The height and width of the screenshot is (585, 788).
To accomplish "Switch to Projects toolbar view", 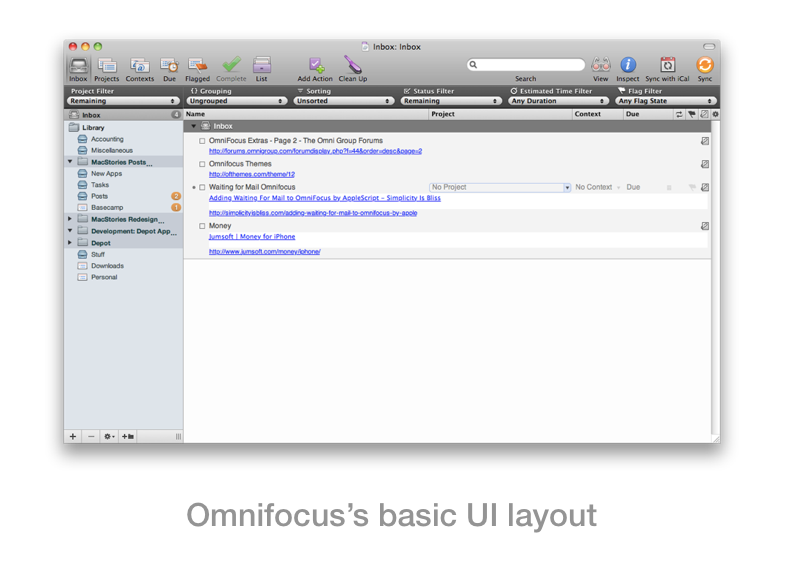I will click(107, 69).
